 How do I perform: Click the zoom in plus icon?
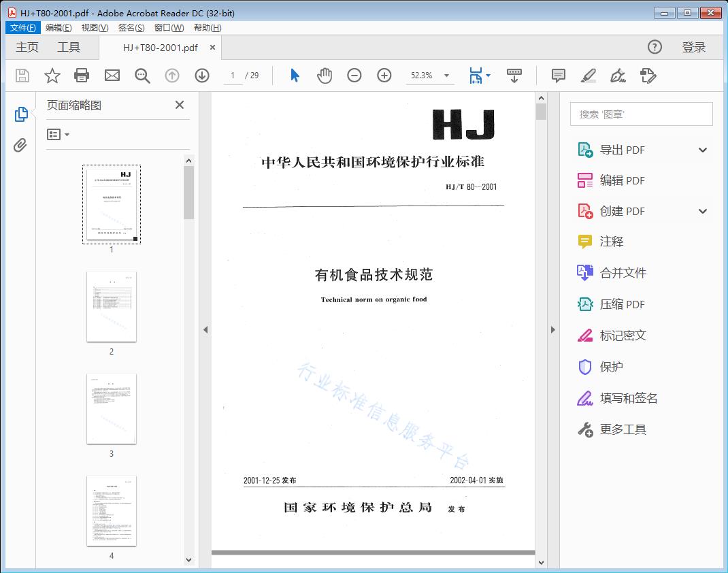384,76
